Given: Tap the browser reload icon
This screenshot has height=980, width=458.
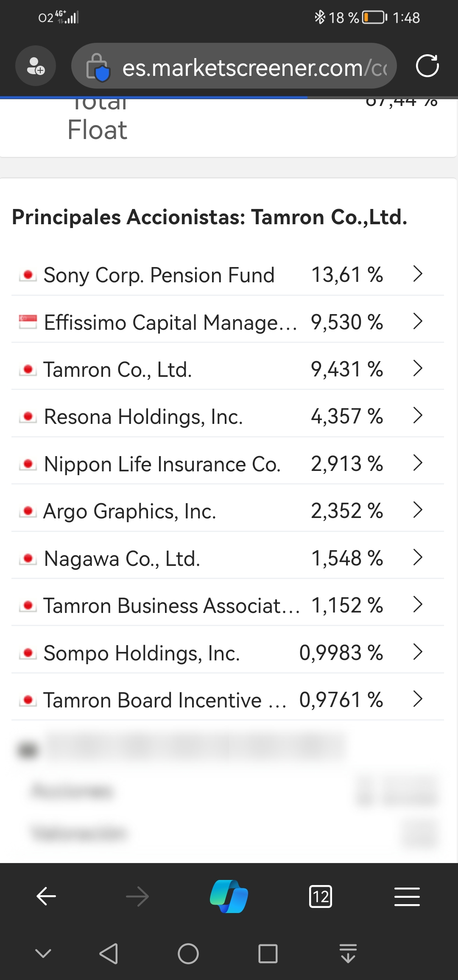Looking at the screenshot, I should coord(427,66).
